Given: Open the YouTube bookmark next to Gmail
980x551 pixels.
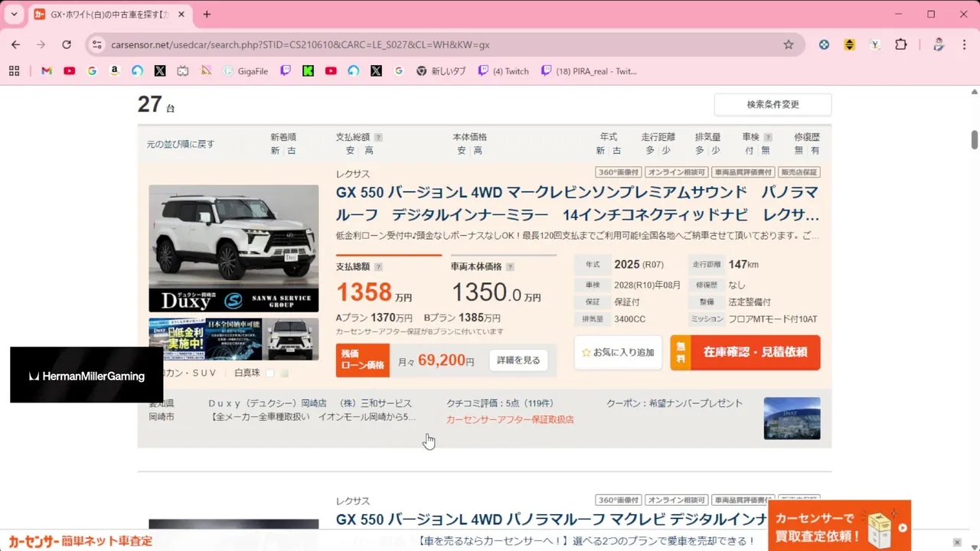Looking at the screenshot, I should point(70,71).
